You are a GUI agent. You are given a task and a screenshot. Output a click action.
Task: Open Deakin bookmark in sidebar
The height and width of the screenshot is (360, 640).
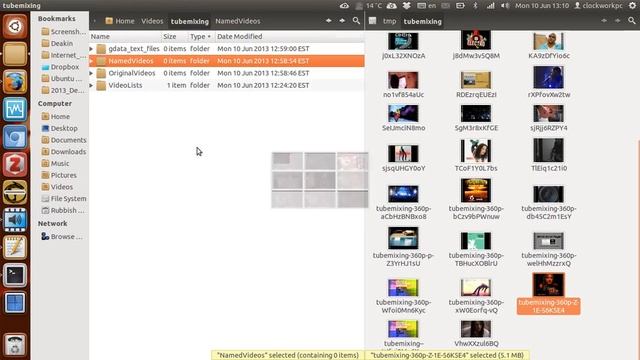point(58,43)
